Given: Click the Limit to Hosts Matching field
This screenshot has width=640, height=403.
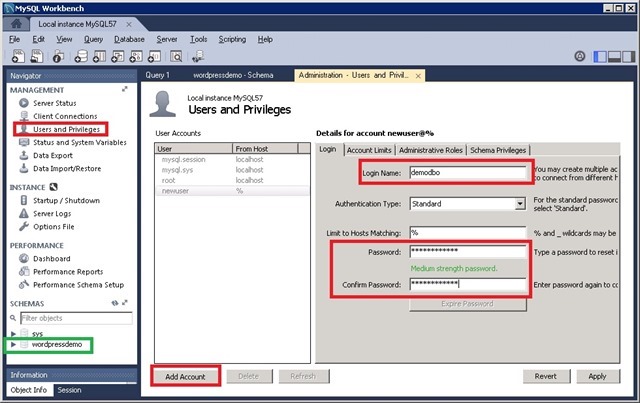Looking at the screenshot, I should point(468,233).
